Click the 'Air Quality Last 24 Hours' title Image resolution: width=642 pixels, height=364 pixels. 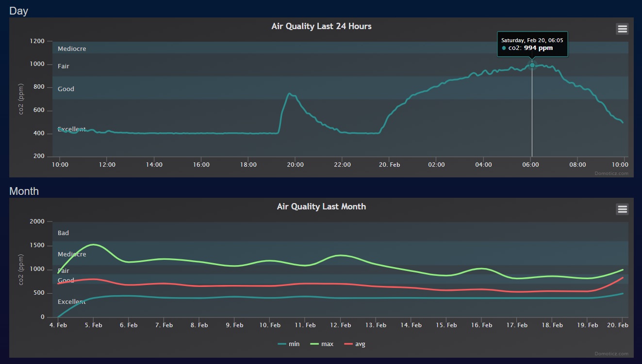[321, 26]
